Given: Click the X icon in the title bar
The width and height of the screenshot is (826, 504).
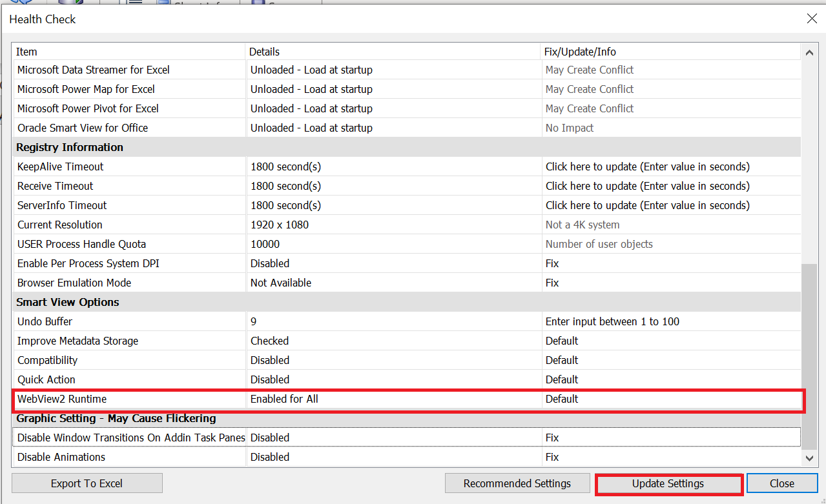Looking at the screenshot, I should pyautogui.click(x=812, y=19).
